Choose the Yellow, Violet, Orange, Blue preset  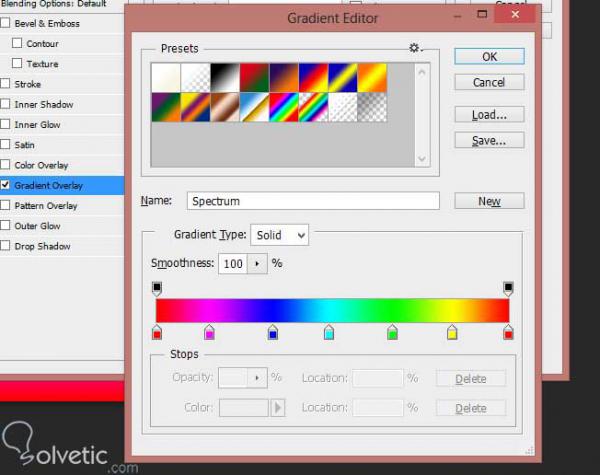196,107
